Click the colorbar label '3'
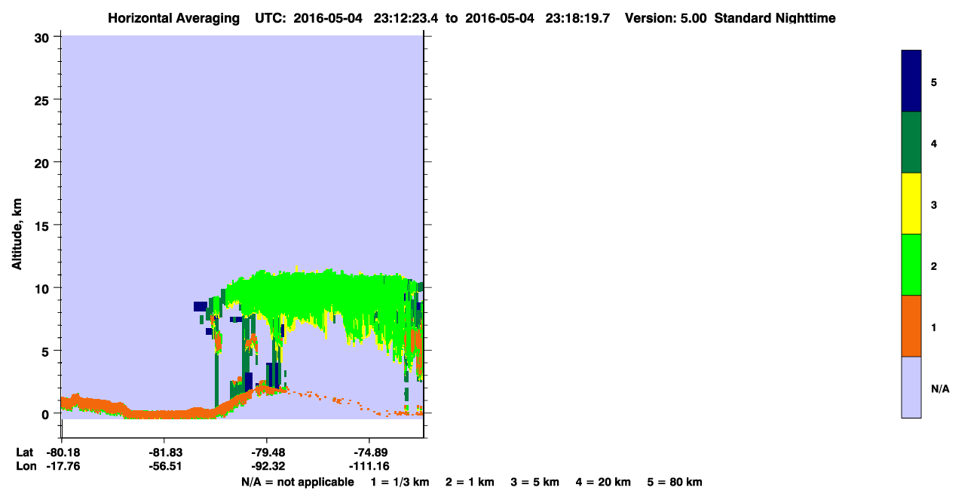Viewport: 980px width, 503px height. [x=934, y=204]
